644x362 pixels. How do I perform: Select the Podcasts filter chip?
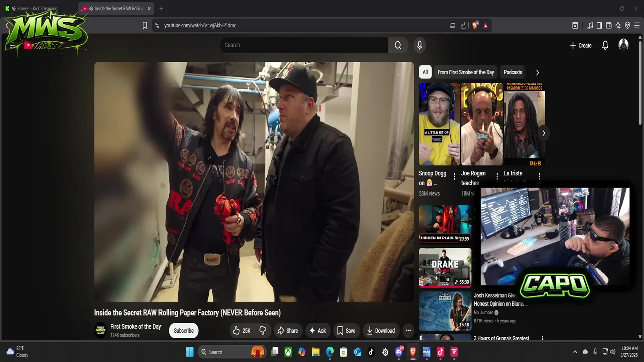513,72
